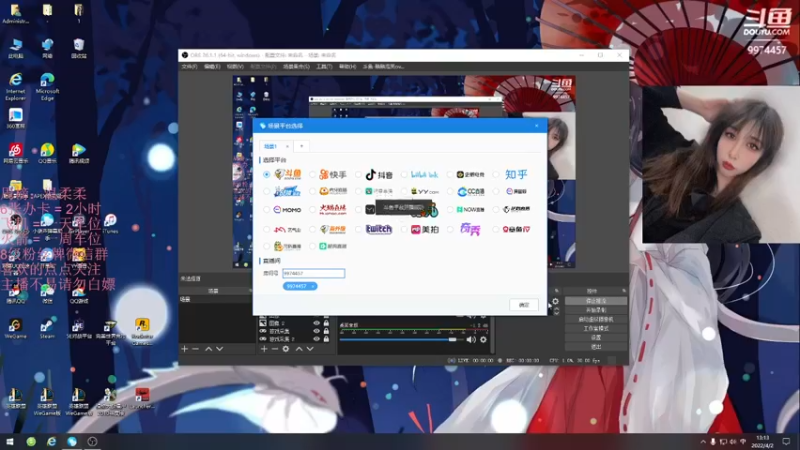Image resolution: width=800 pixels, height=450 pixels.
Task: Select the YY.com platform radio button
Action: coord(404,192)
